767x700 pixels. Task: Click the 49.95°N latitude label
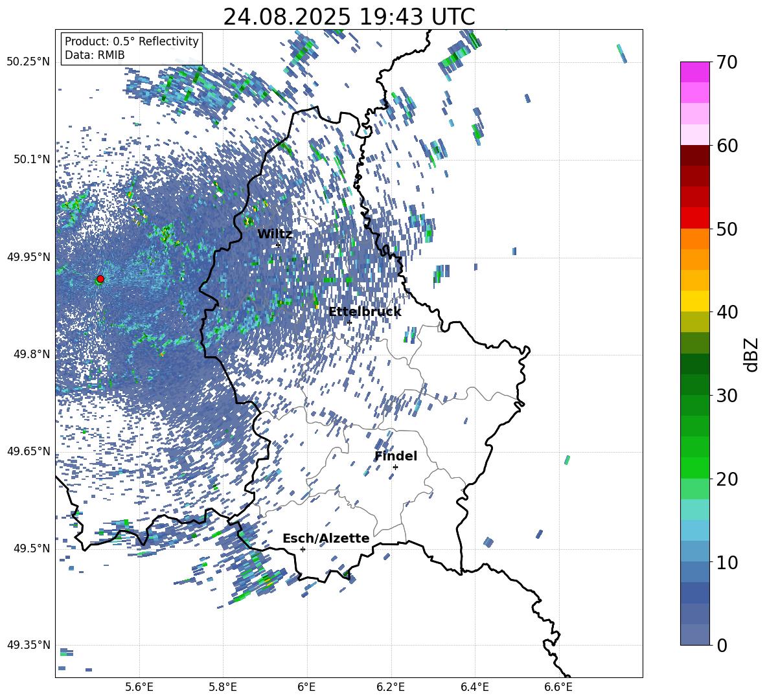tap(29, 257)
